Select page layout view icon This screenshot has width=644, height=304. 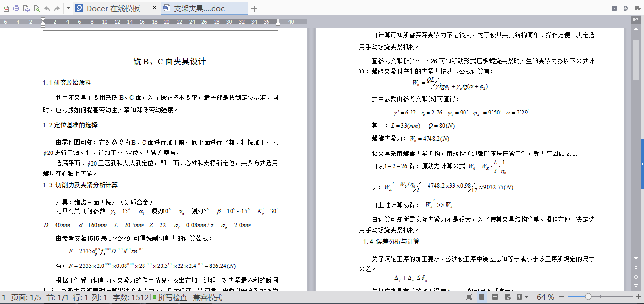482,297
